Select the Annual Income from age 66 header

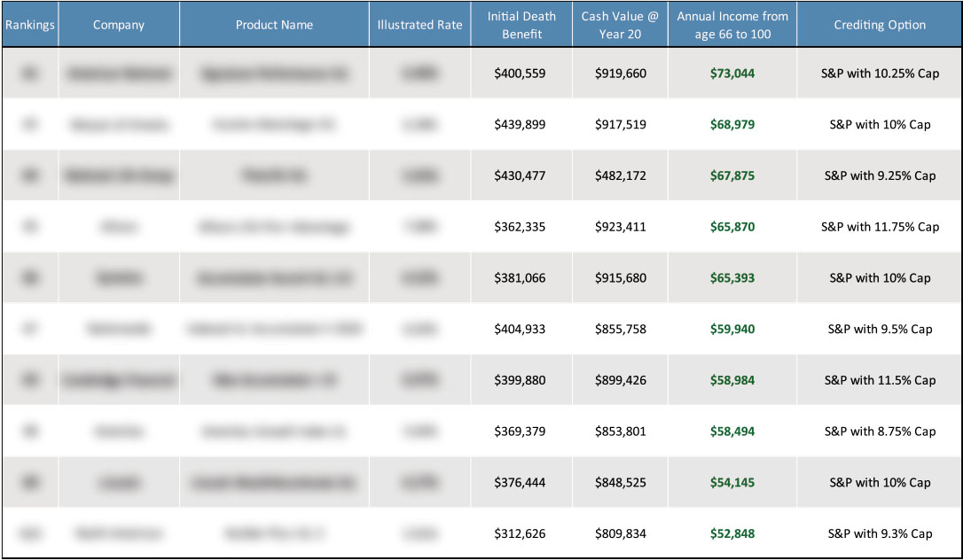point(732,24)
